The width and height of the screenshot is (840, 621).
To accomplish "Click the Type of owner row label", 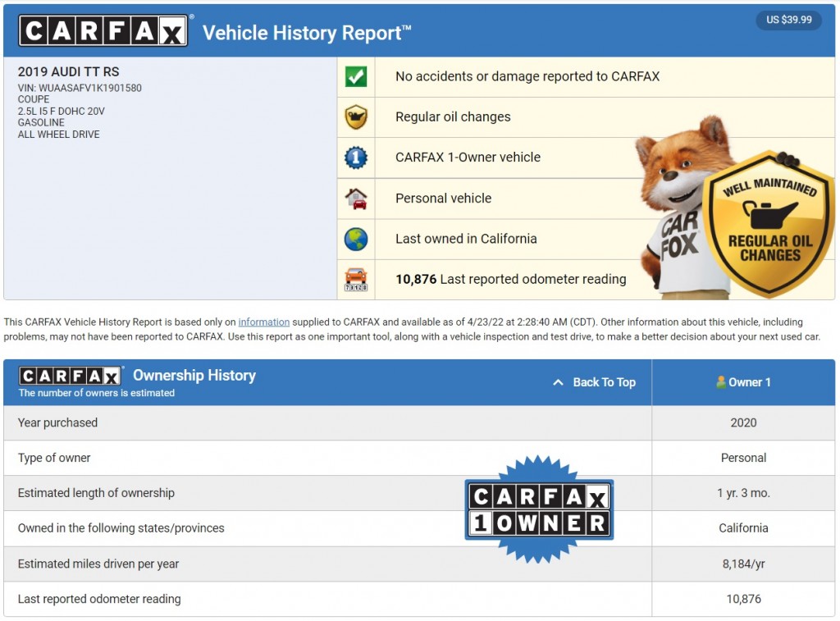I will [x=54, y=458].
